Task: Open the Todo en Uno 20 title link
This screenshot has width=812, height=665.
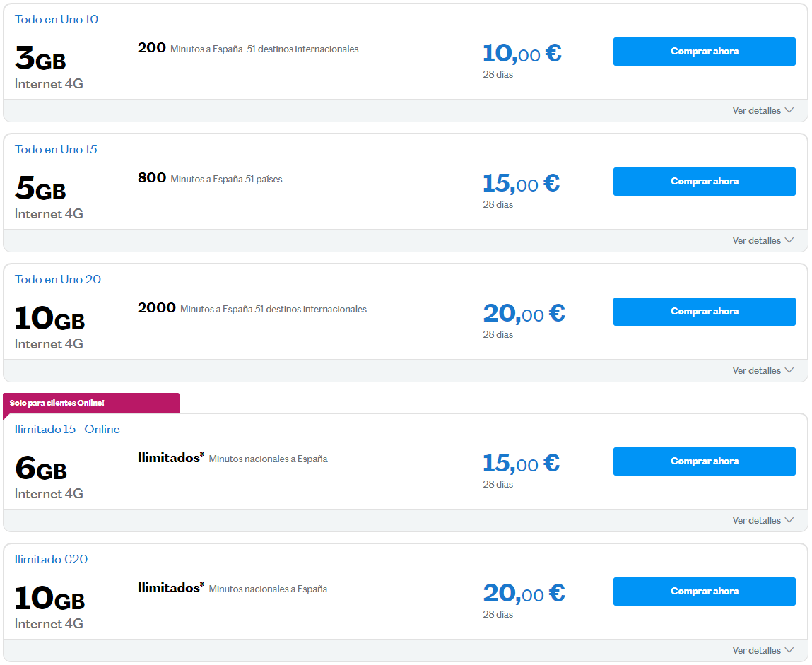Action: point(58,280)
